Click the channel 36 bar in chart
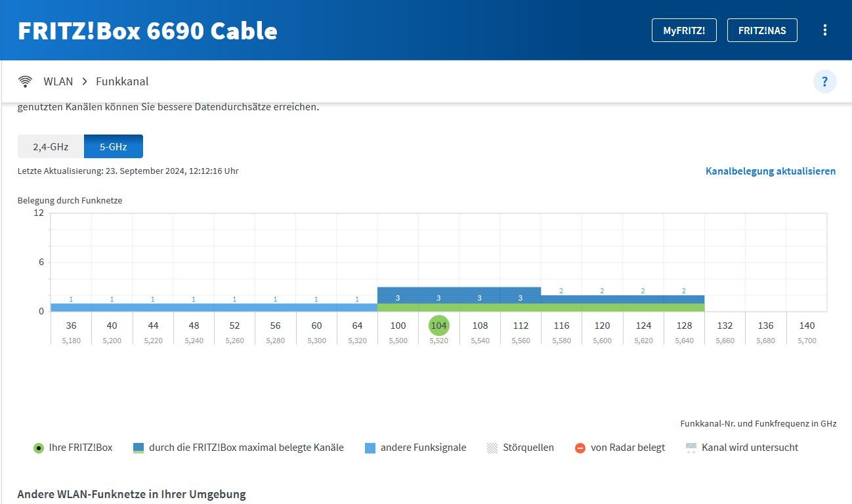Image resolution: width=852 pixels, height=504 pixels. point(71,307)
